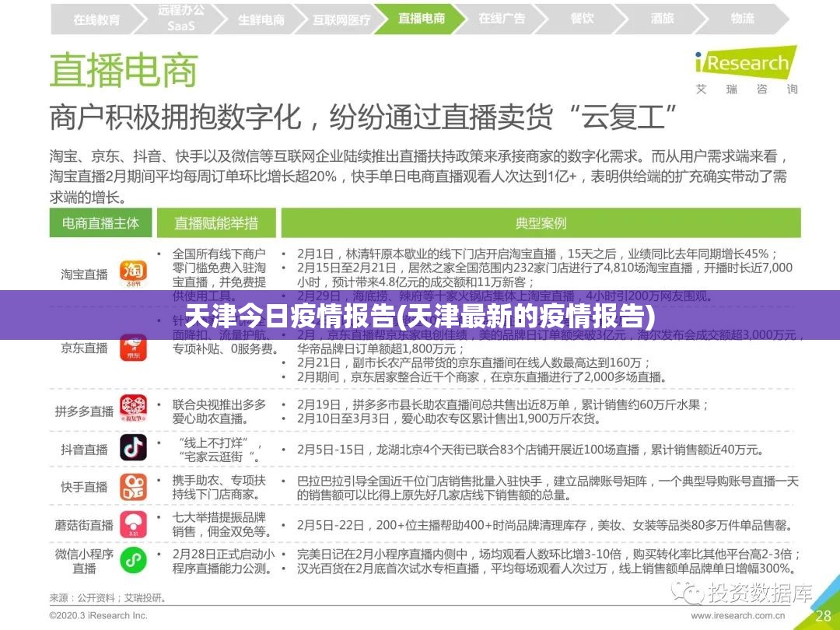Select the 在线广告 chevron tab

click(x=502, y=18)
